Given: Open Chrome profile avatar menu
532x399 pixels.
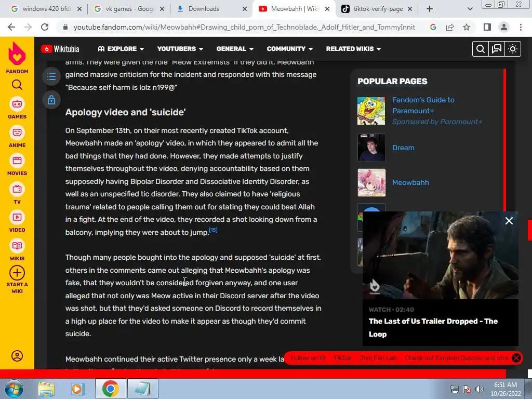Looking at the screenshot, I should 504,27.
